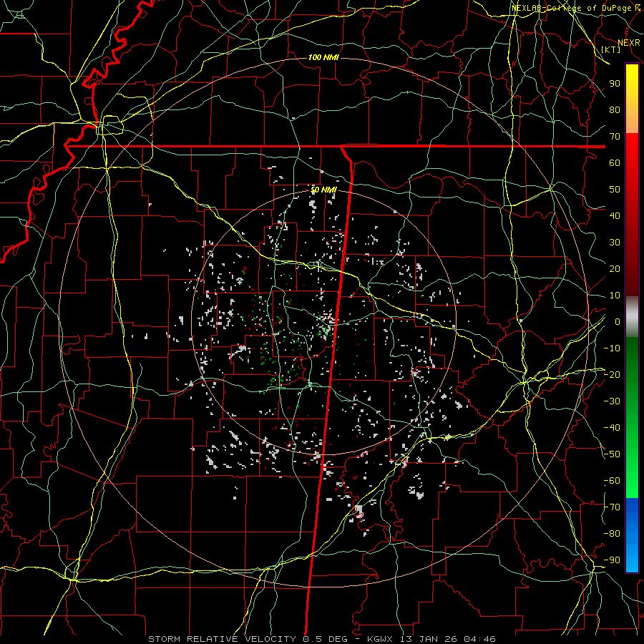This screenshot has width=644, height=644.
Task: Click the [KT] units label
Action: pos(611,49)
